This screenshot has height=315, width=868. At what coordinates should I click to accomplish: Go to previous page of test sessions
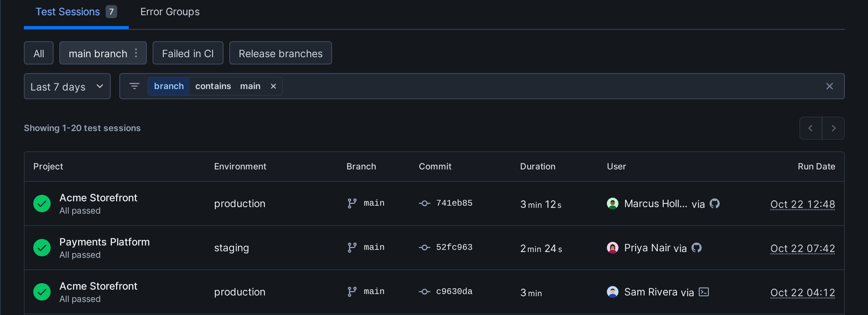[x=810, y=128]
